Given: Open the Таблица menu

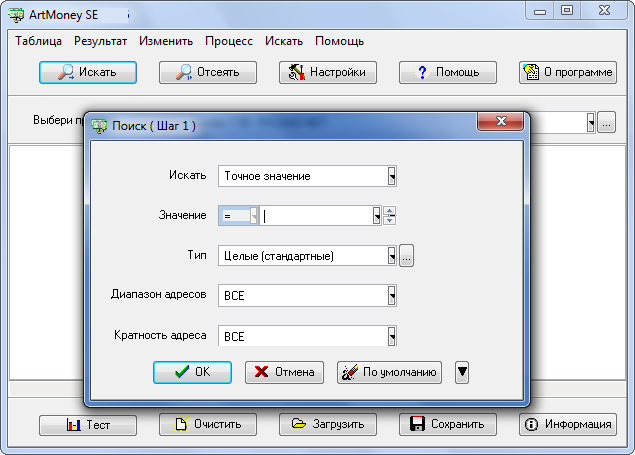Looking at the screenshot, I should click(x=40, y=41).
